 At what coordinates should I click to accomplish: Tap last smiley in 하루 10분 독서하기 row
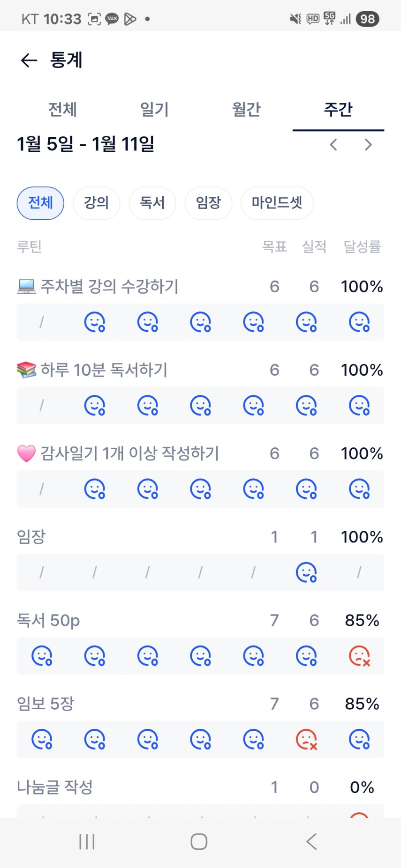360,406
